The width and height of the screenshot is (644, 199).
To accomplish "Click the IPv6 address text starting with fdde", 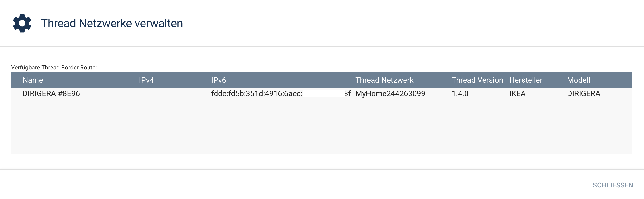I will pos(257,93).
